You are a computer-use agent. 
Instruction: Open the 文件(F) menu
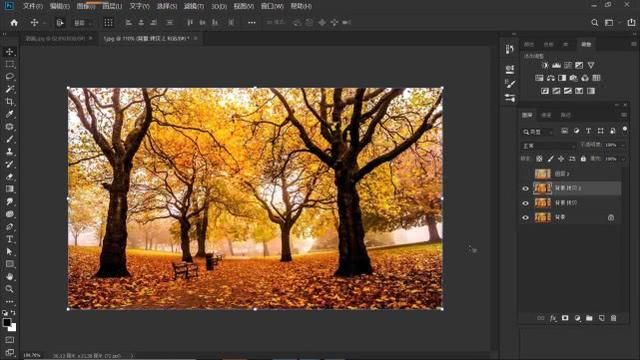33,6
